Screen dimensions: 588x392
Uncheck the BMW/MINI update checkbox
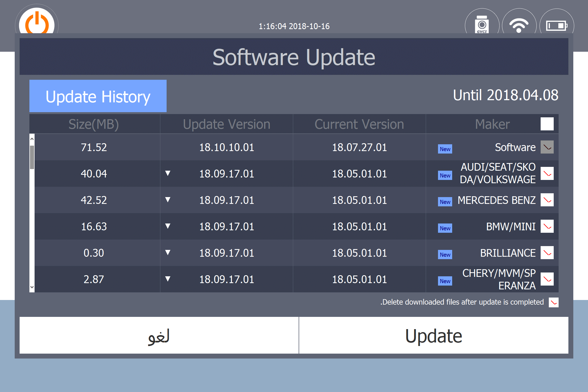tap(547, 226)
